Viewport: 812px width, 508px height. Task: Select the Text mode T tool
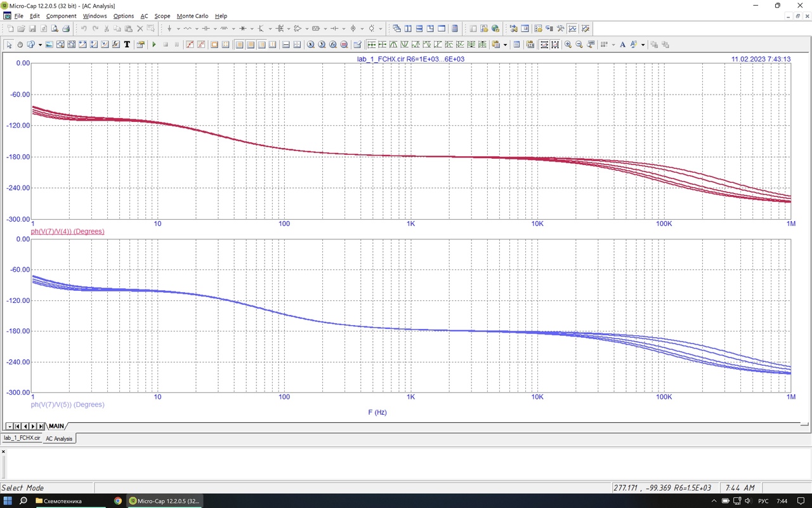coord(127,44)
